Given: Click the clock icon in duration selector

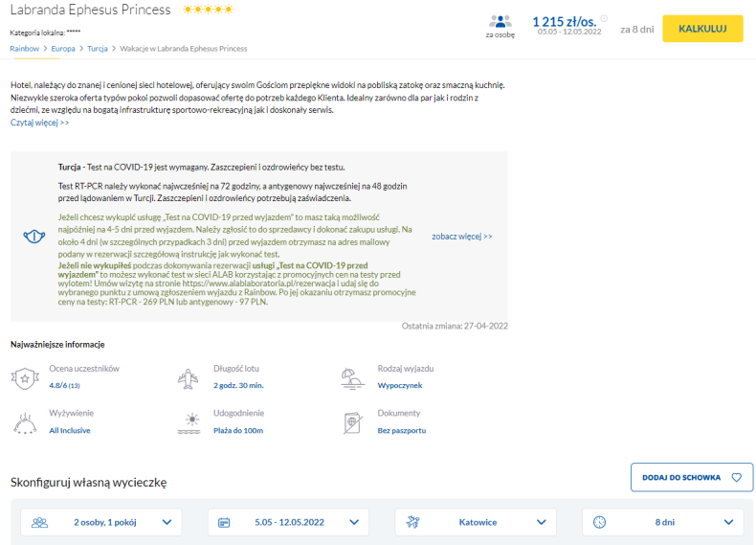Looking at the screenshot, I should 599,522.
